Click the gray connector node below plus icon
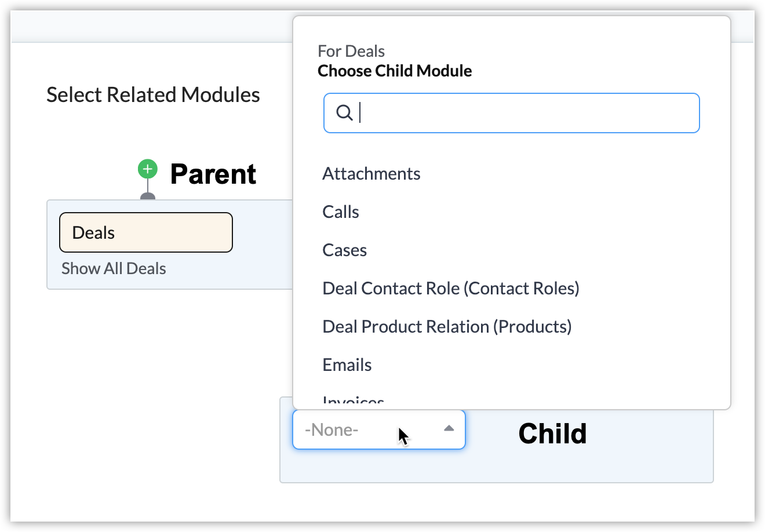Viewport: 765px width, 532px height. point(148,196)
